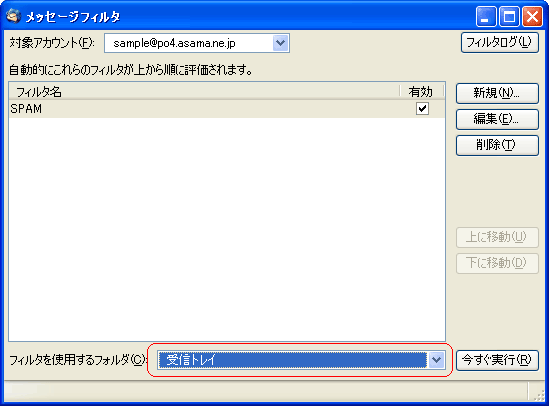
Task: Expand the フィルタを使用するフォルダ dropdown arrow
Action: point(436,359)
